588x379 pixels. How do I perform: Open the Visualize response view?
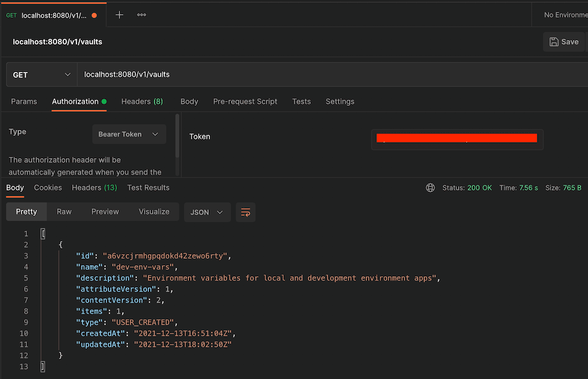click(154, 212)
